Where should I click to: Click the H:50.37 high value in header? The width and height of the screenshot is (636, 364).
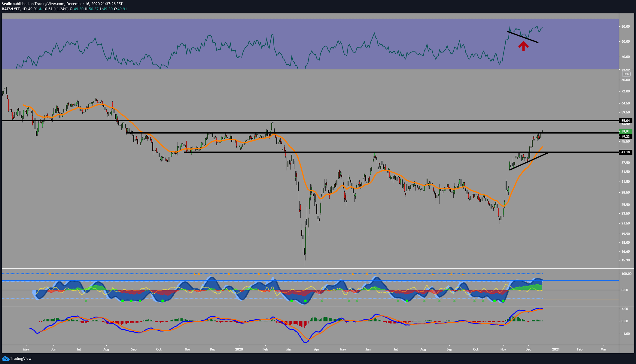92,9
